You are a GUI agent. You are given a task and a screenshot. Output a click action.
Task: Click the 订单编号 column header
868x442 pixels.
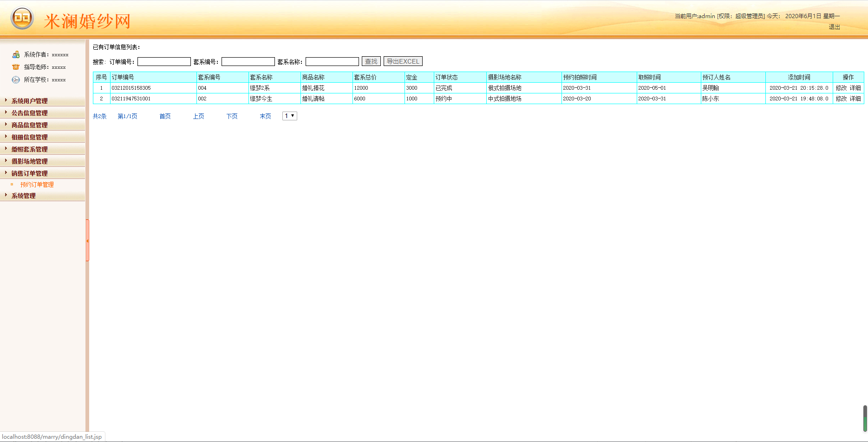153,77
